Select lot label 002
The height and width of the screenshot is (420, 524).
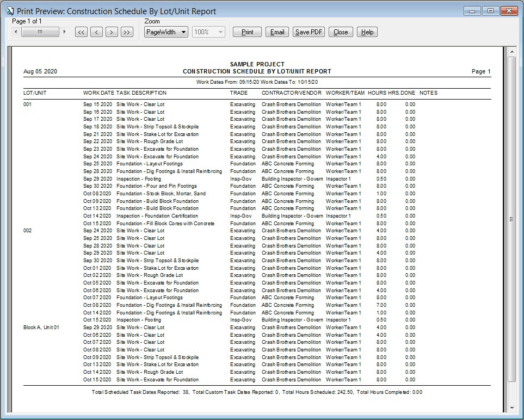pos(27,231)
